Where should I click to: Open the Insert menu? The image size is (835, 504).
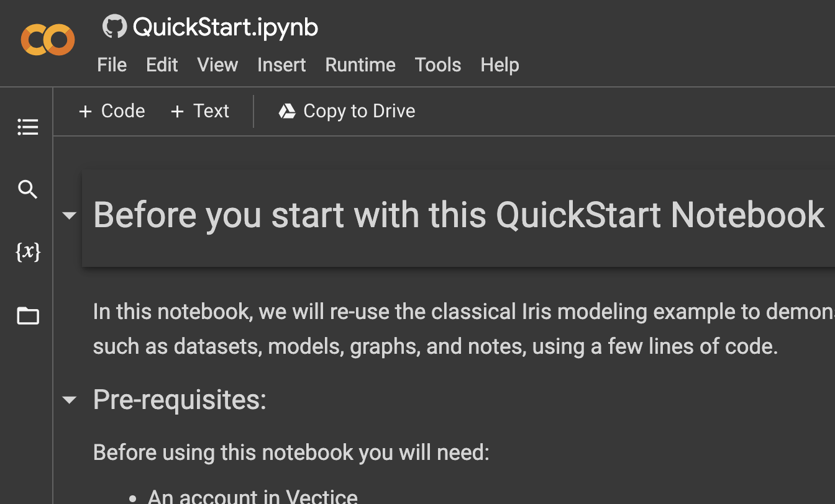pyautogui.click(x=281, y=65)
